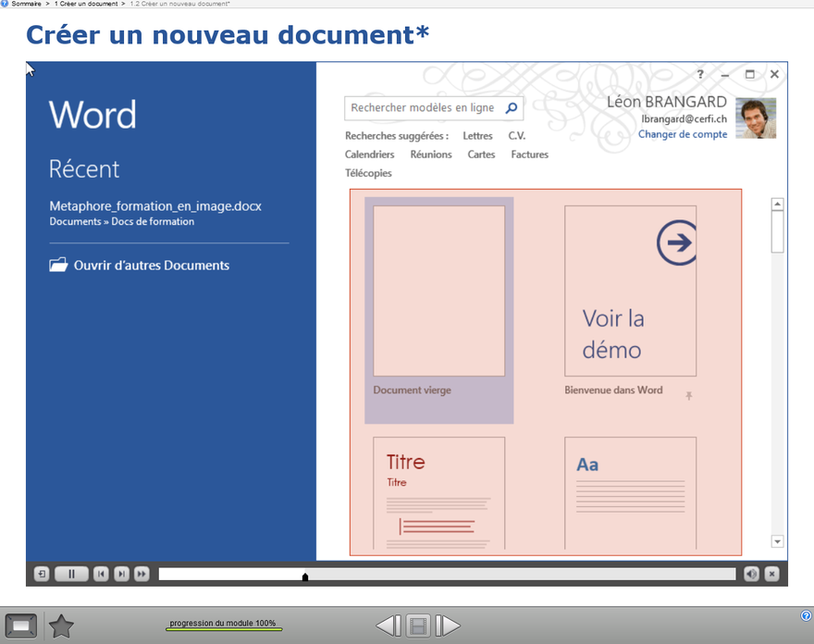Toggle the fullscreen display icon at bottom left
This screenshot has height=644, width=814.
pos(21,626)
